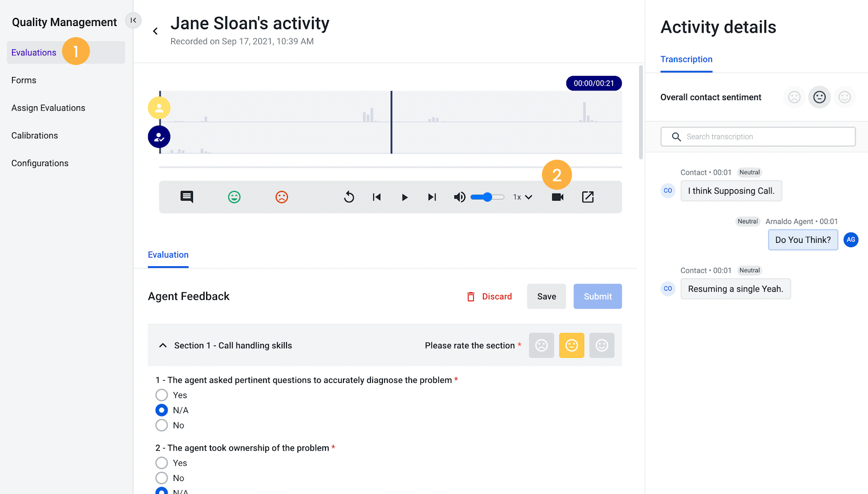Viewport: 868px width, 494px height.
Task: Collapse Section 1 - Call handling skills
Action: [163, 345]
